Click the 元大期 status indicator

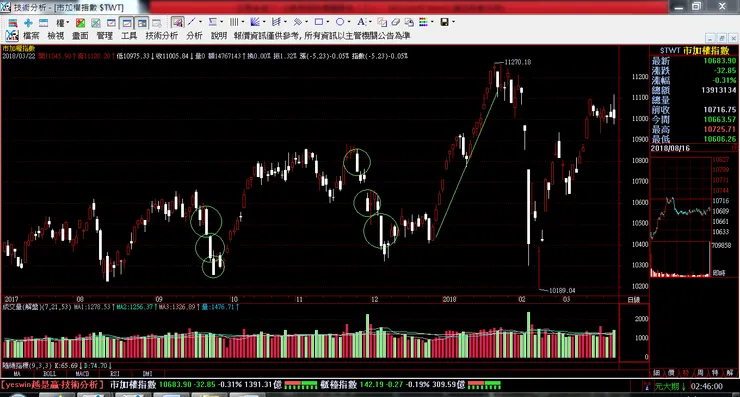[x=670, y=386]
